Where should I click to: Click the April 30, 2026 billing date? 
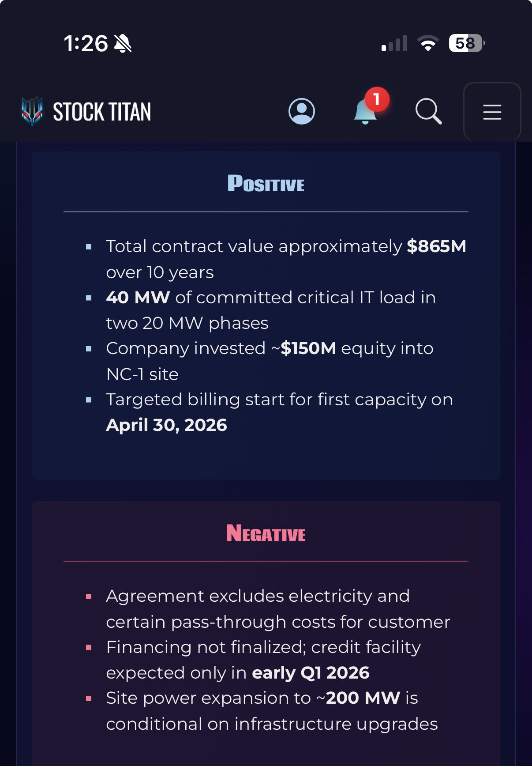pos(166,424)
